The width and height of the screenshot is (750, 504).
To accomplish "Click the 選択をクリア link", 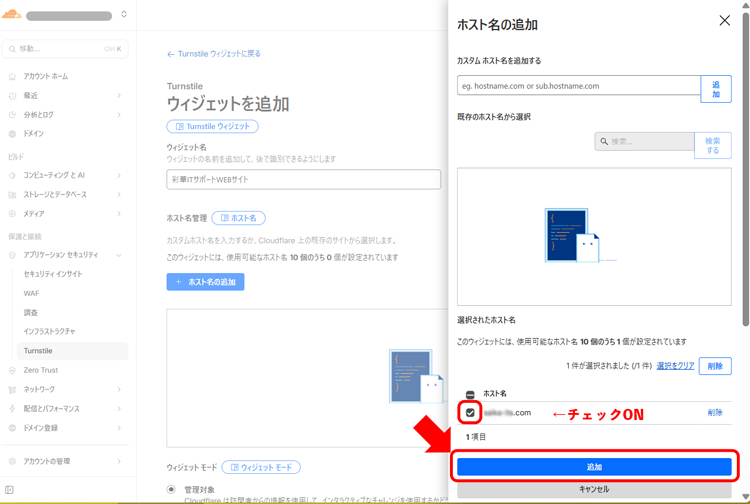I will [675, 366].
